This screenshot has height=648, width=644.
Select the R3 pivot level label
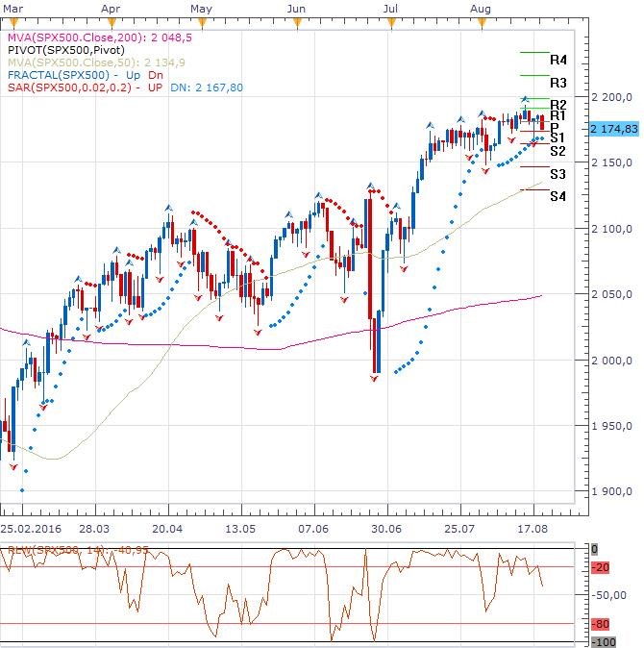[x=557, y=83]
